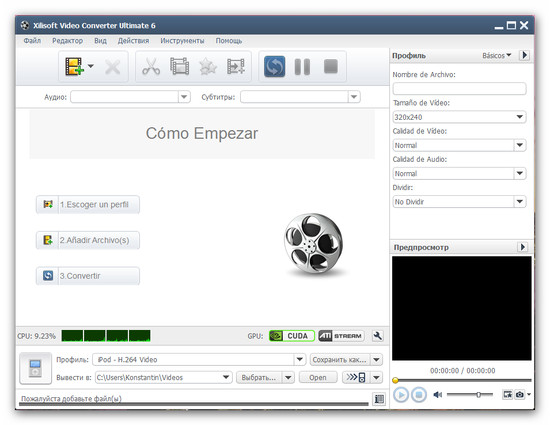This screenshot has width=550, height=425.
Task: Open the Add File dropdown arrow
Action: tap(90, 66)
